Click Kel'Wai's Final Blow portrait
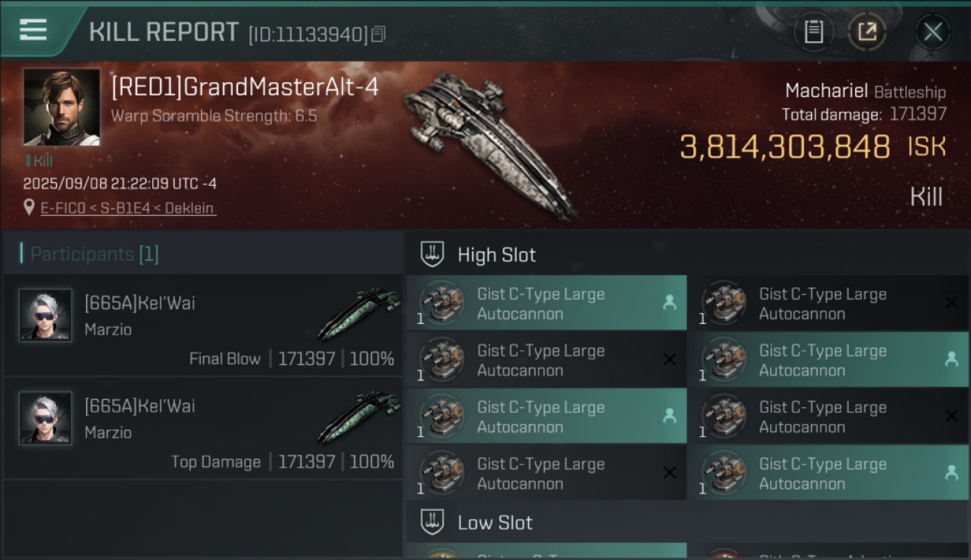Screen dimensions: 971x560 coord(46,316)
